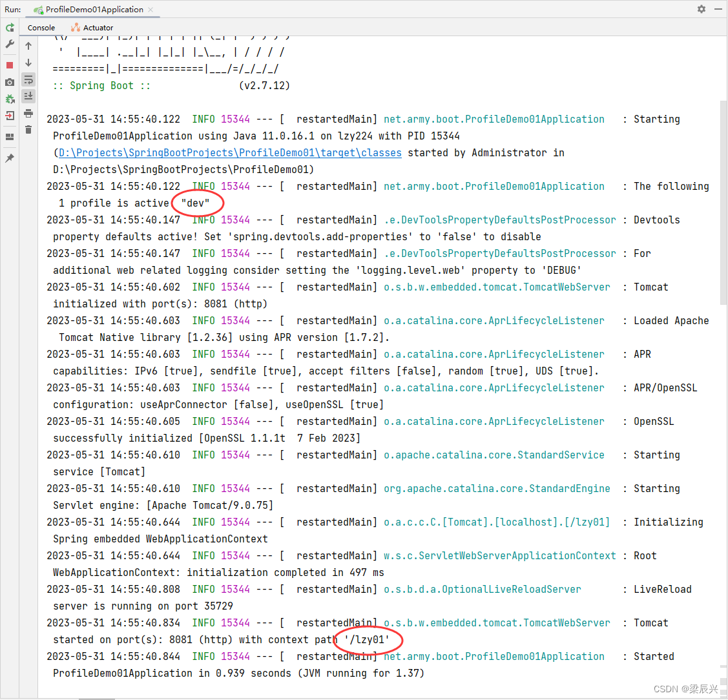This screenshot has width=728, height=700.
Task: Click 'initialized with port(s): 8081 (http)' line
Action: pyautogui.click(x=160, y=304)
